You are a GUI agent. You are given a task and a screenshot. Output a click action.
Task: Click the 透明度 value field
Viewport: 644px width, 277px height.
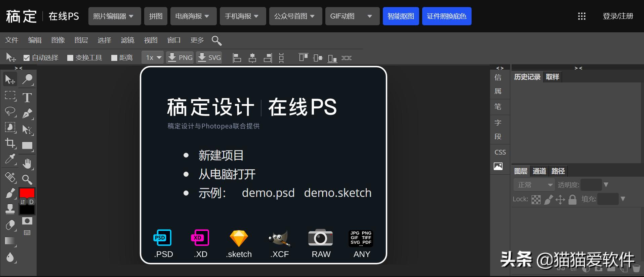(x=591, y=185)
